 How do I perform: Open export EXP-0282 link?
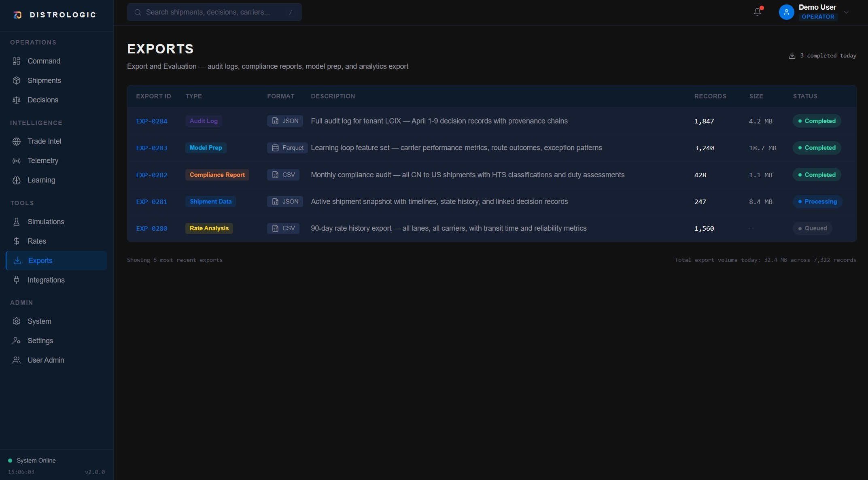point(152,175)
